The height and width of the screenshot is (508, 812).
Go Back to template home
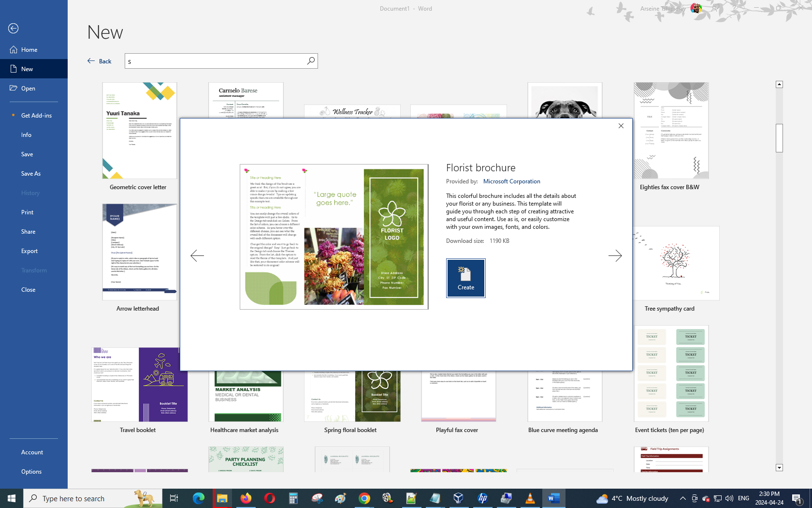[x=100, y=61]
